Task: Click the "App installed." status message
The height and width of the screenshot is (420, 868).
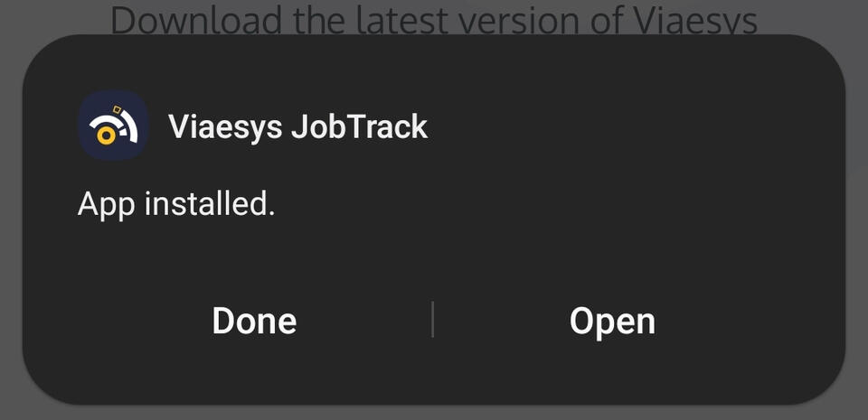Action: pyautogui.click(x=176, y=204)
